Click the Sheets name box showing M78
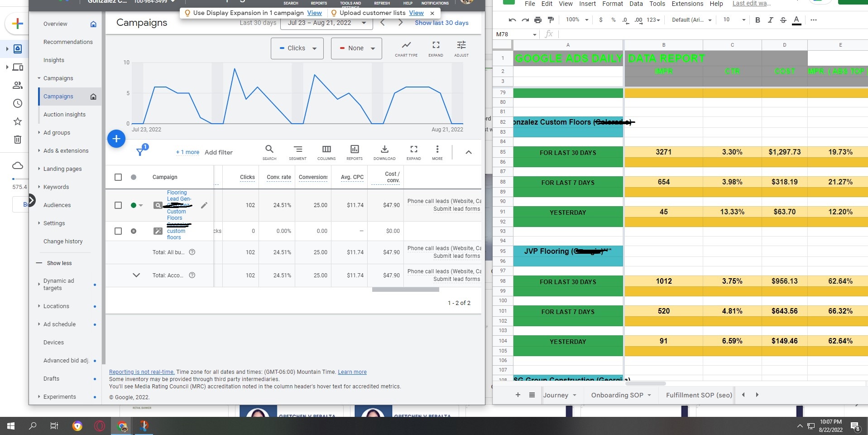The image size is (868, 435). pyautogui.click(x=515, y=34)
